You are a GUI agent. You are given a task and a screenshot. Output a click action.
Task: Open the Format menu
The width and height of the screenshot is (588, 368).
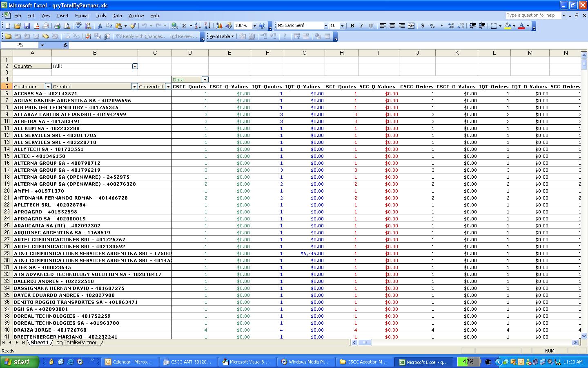point(82,16)
